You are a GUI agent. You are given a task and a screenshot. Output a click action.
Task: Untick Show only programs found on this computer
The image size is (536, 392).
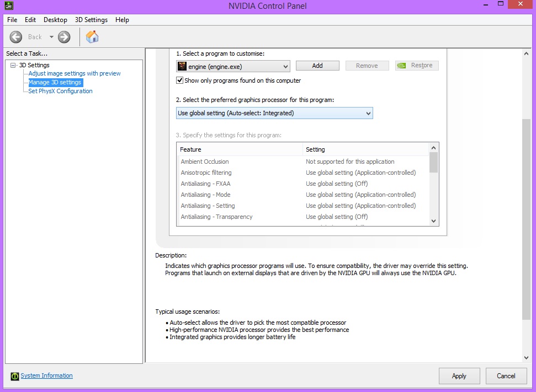[179, 80]
